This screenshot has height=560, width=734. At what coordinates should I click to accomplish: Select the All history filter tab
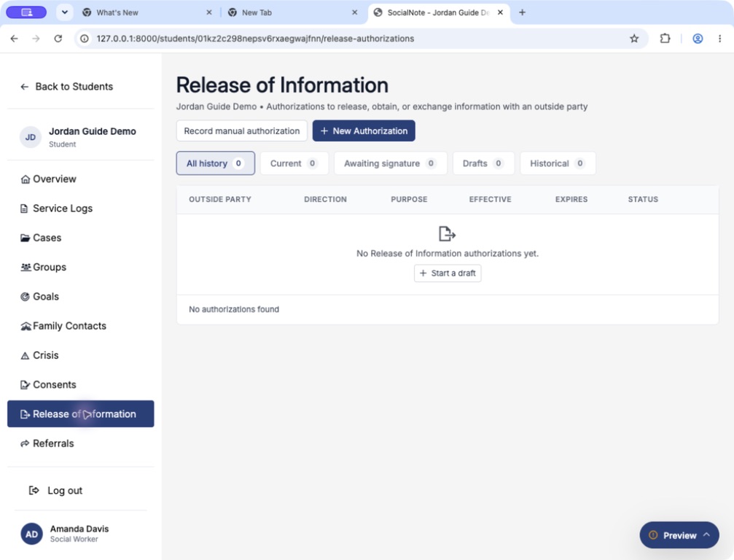pyautogui.click(x=215, y=163)
